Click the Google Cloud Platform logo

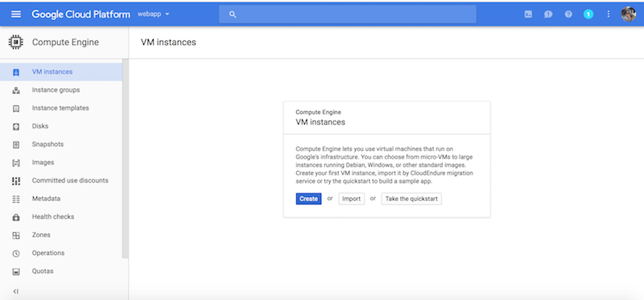(x=81, y=14)
